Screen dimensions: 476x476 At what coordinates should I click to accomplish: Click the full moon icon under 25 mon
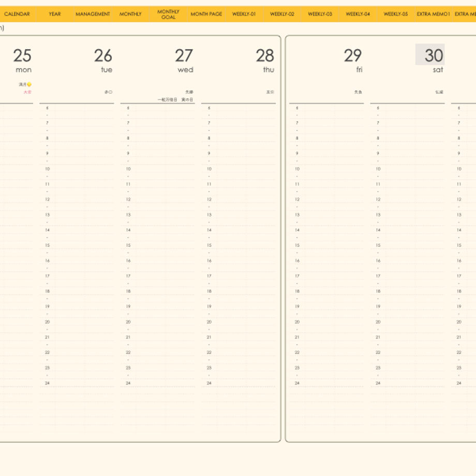(x=29, y=84)
